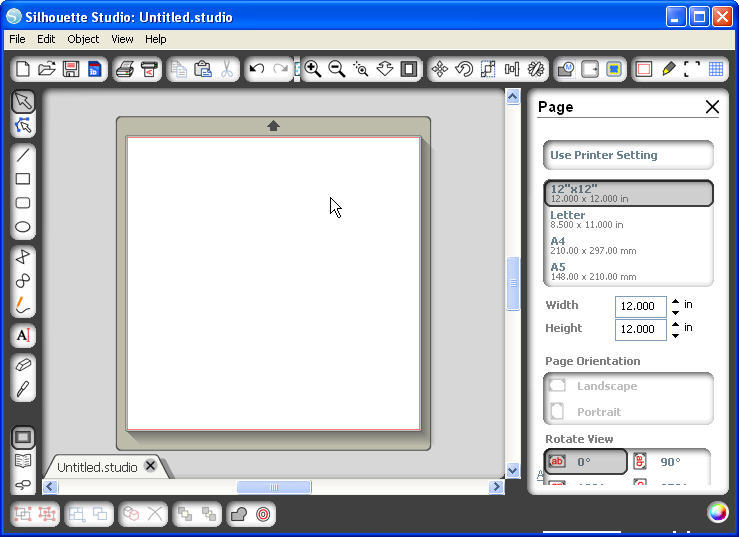Pick the Curved Shape tool
The image size is (739, 537).
[x=23, y=281]
